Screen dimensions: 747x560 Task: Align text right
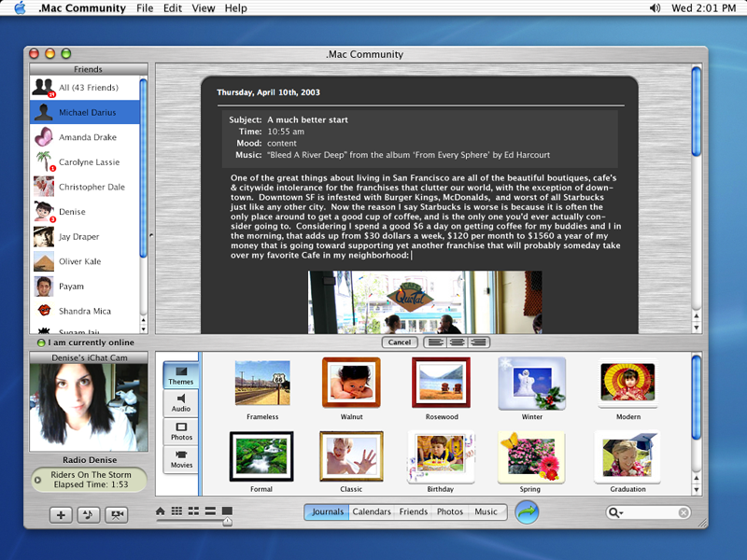tap(479, 343)
